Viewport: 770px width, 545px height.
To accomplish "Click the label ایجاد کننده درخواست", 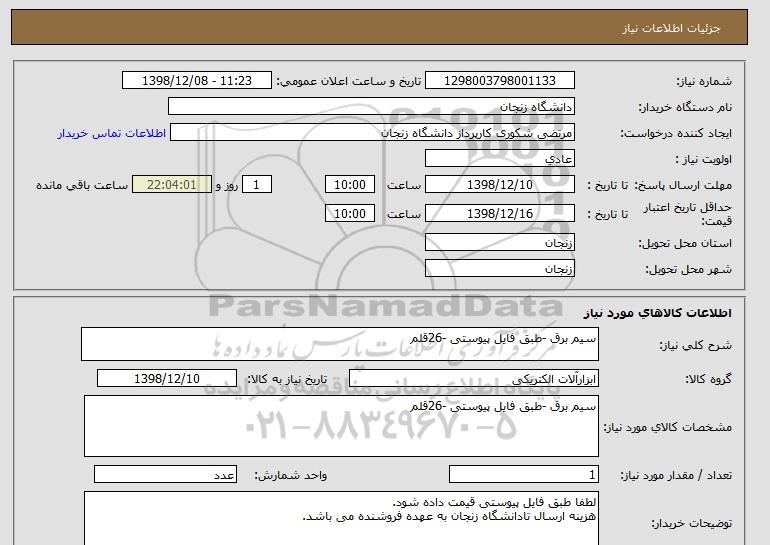I will (x=676, y=133).
